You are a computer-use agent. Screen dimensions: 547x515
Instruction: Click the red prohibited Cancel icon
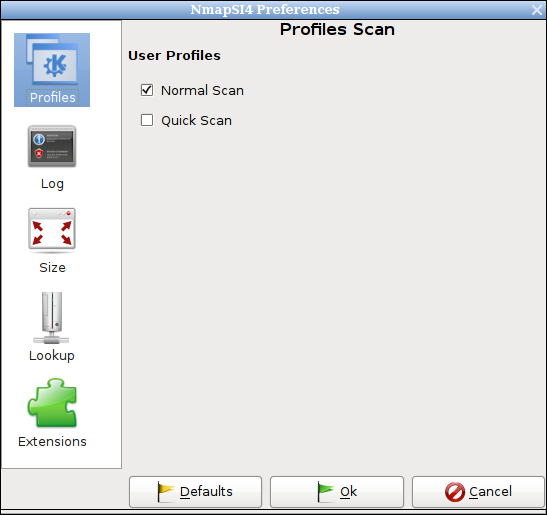pos(455,492)
